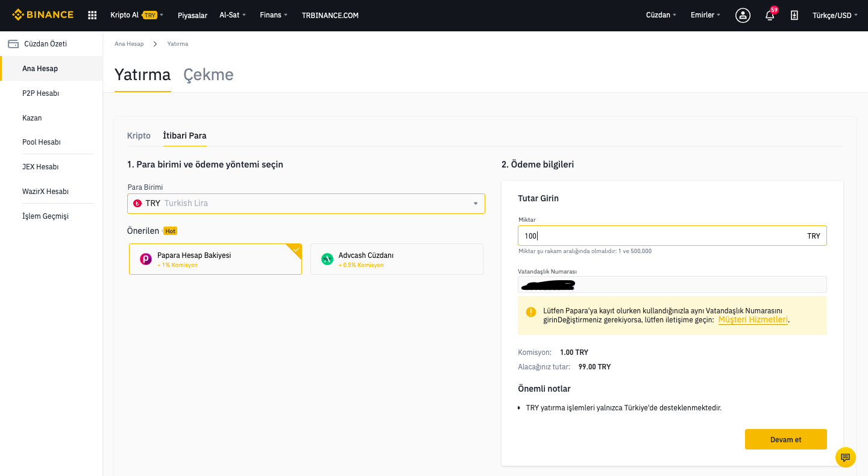This screenshot has width=868, height=476.
Task: Open the Türkçe/USD language selector
Action: click(x=835, y=15)
